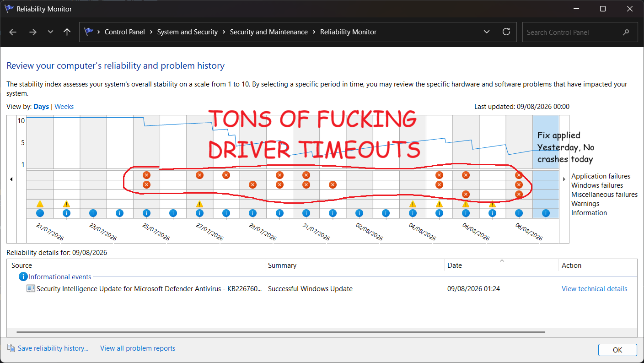
Task: Select the Windows failure icon for 30/07/2026
Action: coord(279,184)
